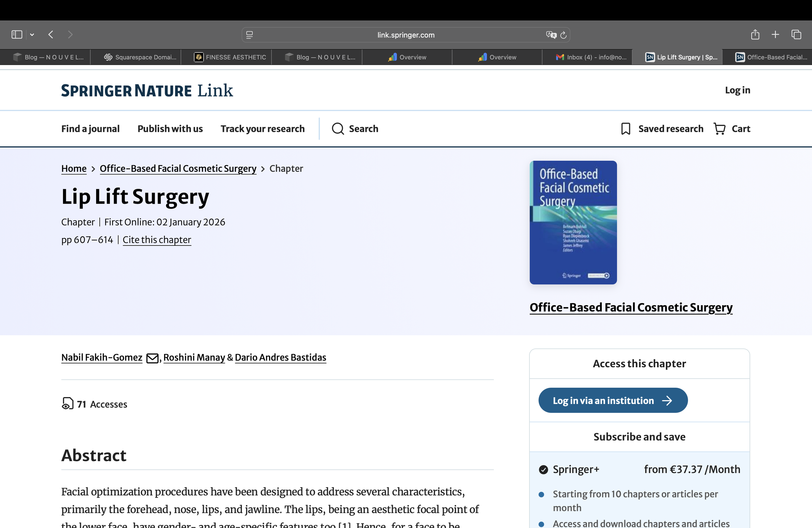The width and height of the screenshot is (812, 528).
Task: Open the shopping Cart
Action: coord(732,129)
